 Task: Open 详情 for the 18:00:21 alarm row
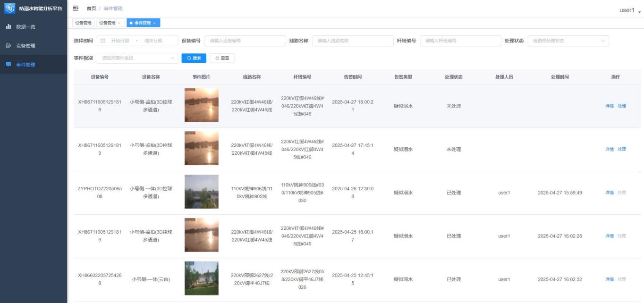click(x=610, y=106)
